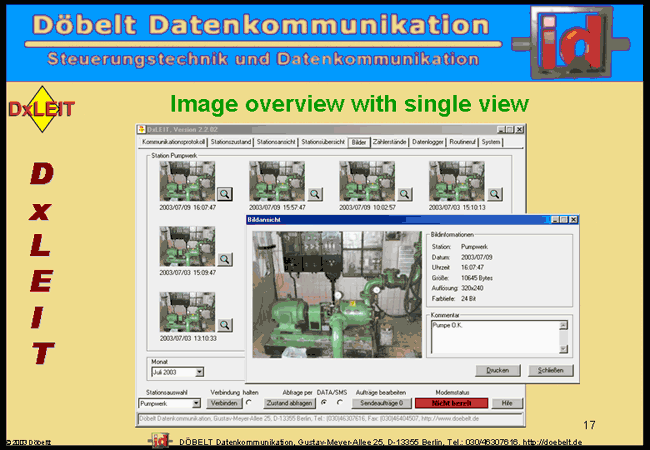Minimize the DxLEIT main window
The height and width of the screenshot is (450, 650).
click(x=501, y=129)
